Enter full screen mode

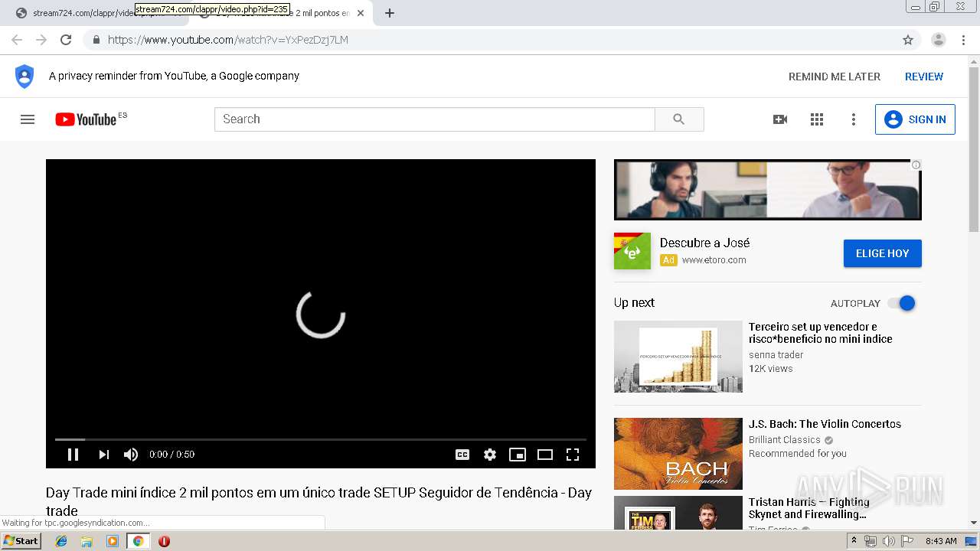coord(573,455)
